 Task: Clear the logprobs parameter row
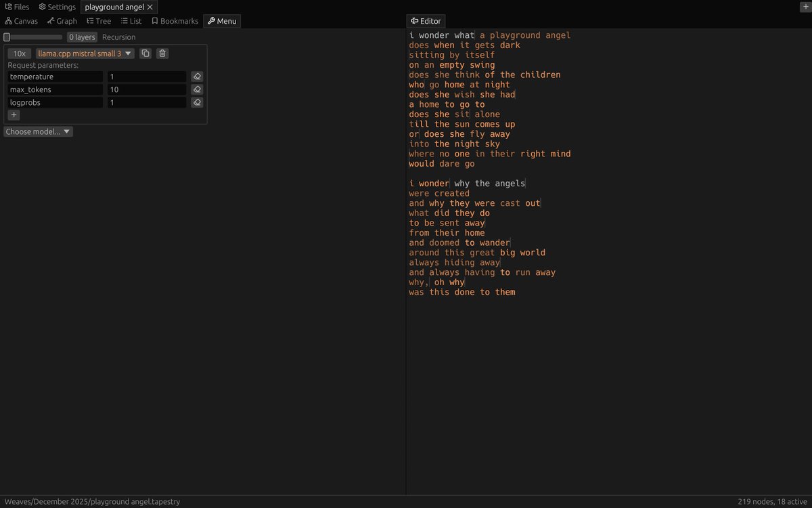pyautogui.click(x=197, y=102)
